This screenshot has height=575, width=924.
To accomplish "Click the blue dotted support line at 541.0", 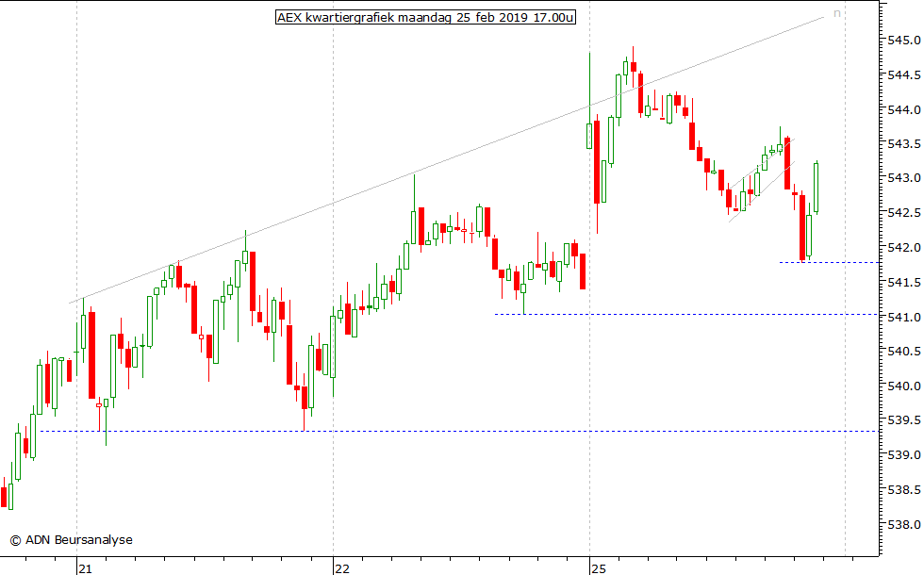I will 686,315.
